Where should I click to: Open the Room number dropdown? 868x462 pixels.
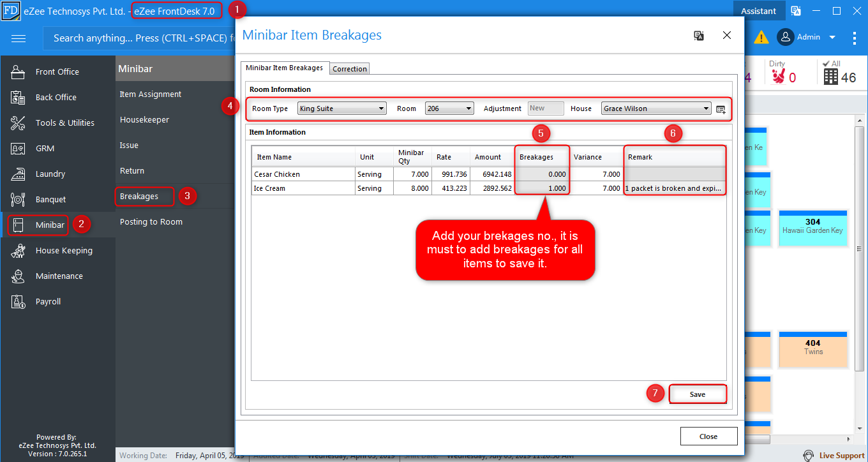click(449, 108)
